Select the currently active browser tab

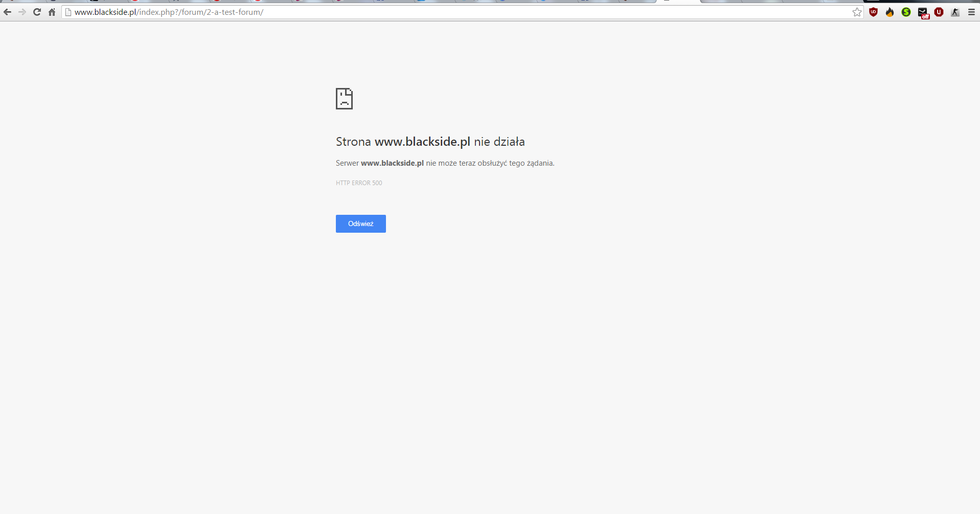(678, 2)
